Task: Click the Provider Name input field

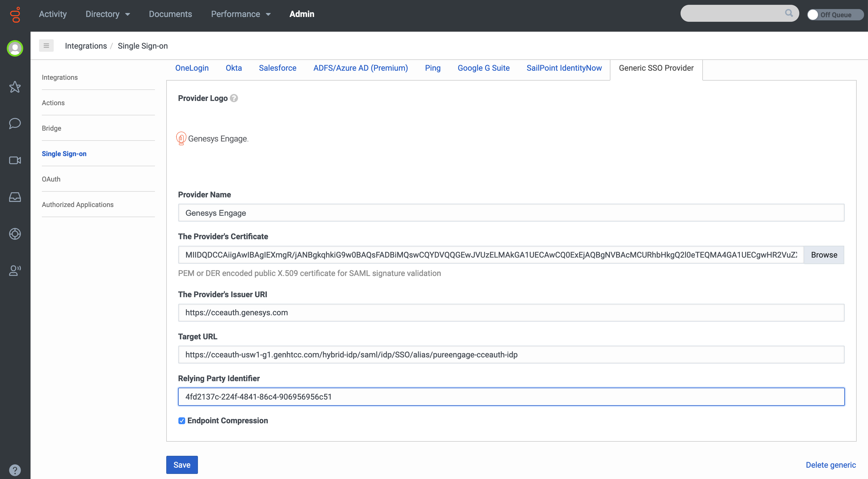Action: 511,213
